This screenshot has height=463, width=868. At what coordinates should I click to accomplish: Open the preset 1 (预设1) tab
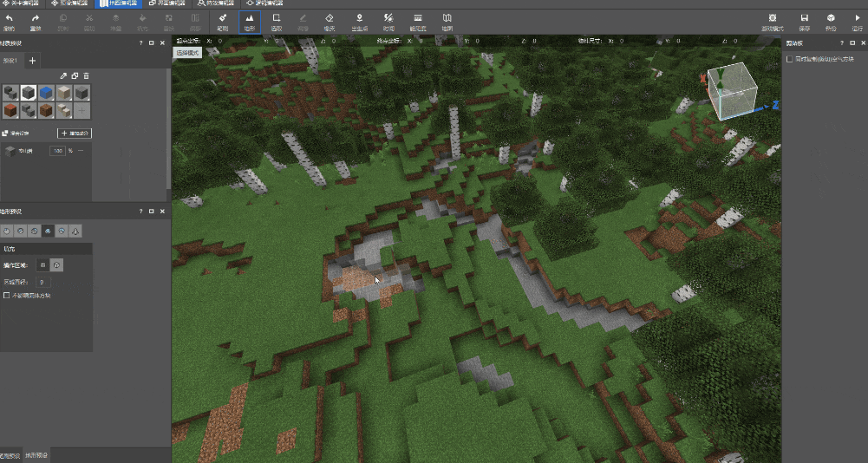coord(10,61)
